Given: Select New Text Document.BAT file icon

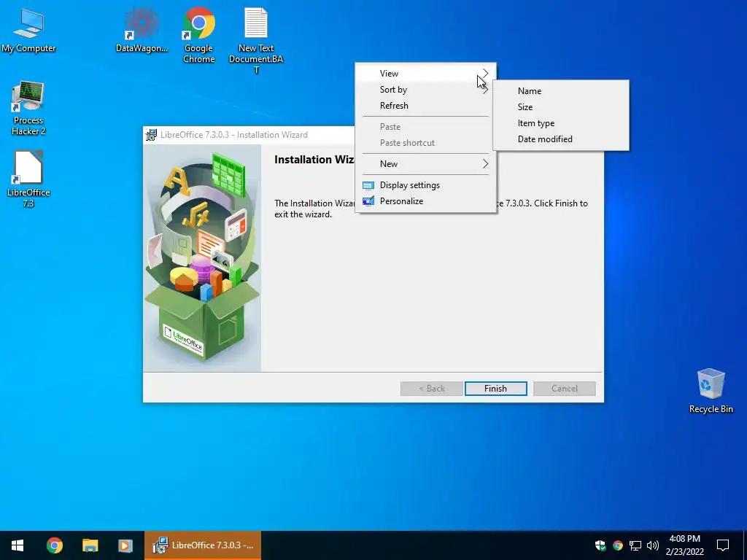Looking at the screenshot, I should click(x=256, y=42).
